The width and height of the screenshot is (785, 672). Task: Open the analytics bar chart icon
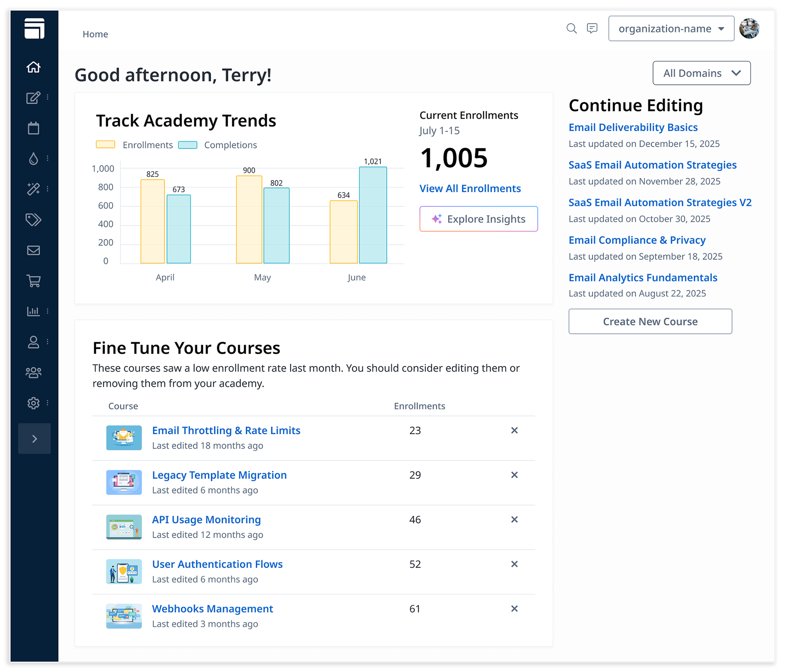click(33, 311)
